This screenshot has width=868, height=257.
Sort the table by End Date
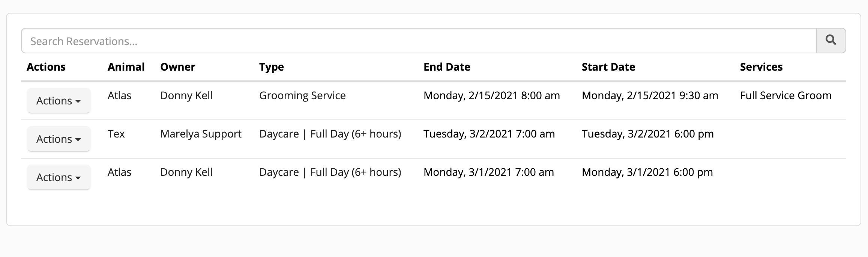pyautogui.click(x=447, y=67)
